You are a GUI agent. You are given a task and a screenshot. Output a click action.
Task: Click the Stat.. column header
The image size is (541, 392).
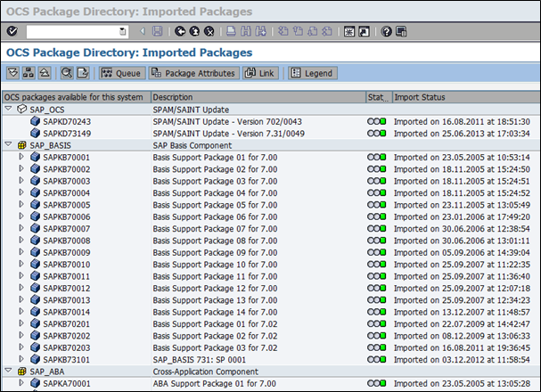click(x=379, y=97)
